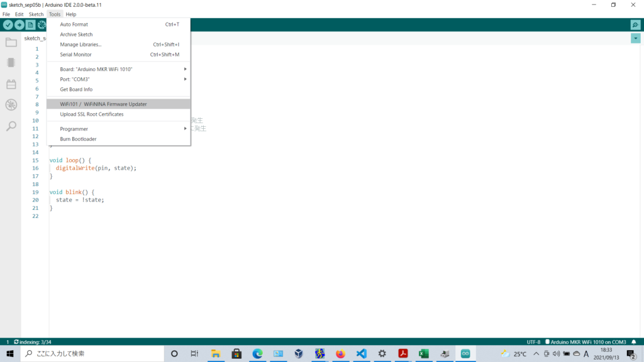Viewport: 644px width, 362px height.
Task: Click the Windows Start button
Action: [10, 353]
